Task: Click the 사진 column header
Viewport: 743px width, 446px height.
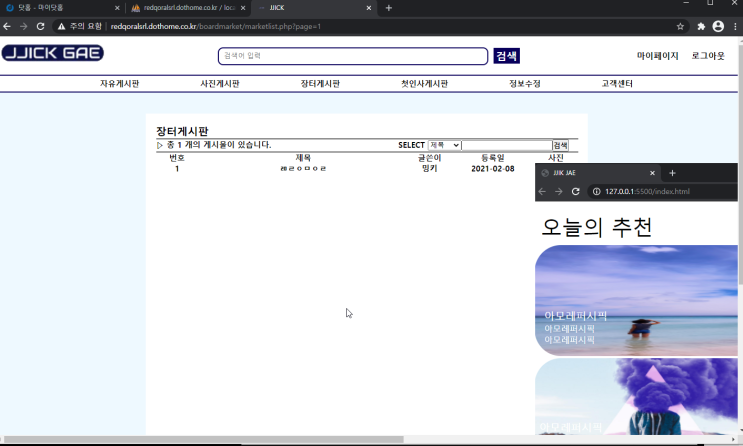Action: [x=556, y=158]
